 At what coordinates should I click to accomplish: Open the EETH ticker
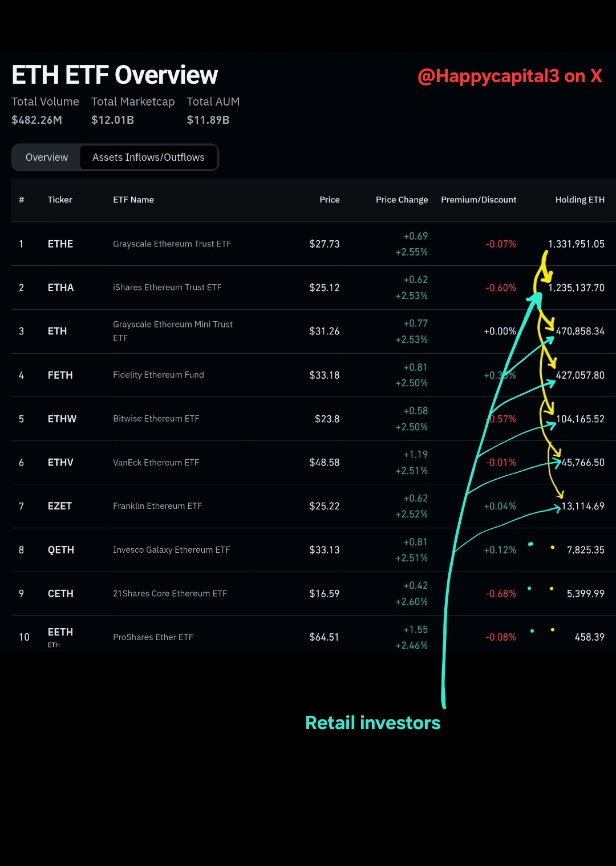coord(60,632)
